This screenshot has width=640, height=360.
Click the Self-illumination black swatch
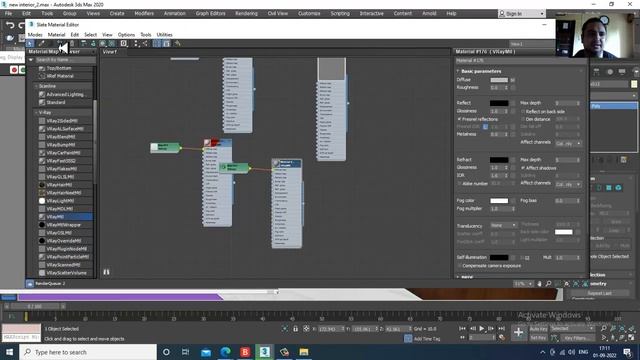click(499, 258)
